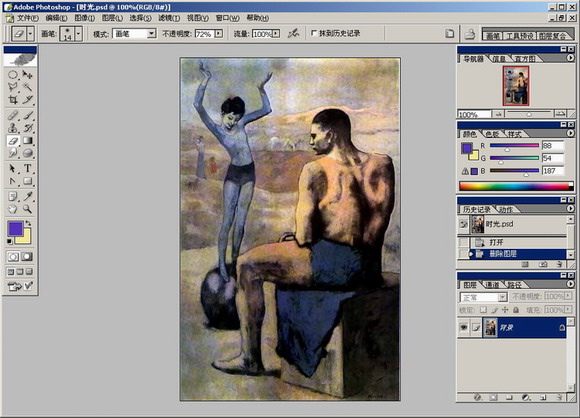Select the Gradient tool

(x=27, y=141)
